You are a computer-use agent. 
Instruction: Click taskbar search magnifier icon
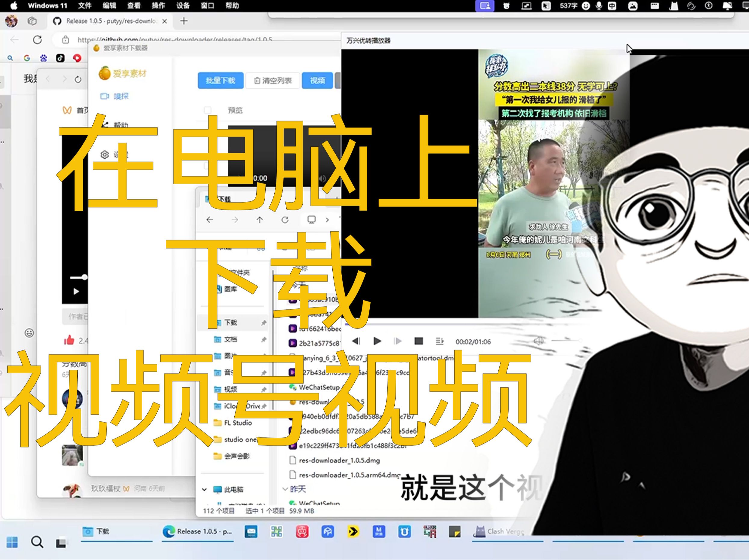pos(37,542)
